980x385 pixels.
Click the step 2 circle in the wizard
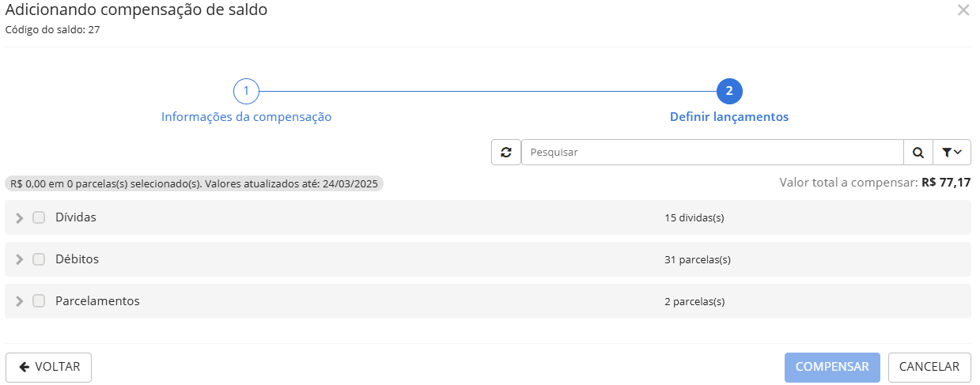click(x=728, y=92)
